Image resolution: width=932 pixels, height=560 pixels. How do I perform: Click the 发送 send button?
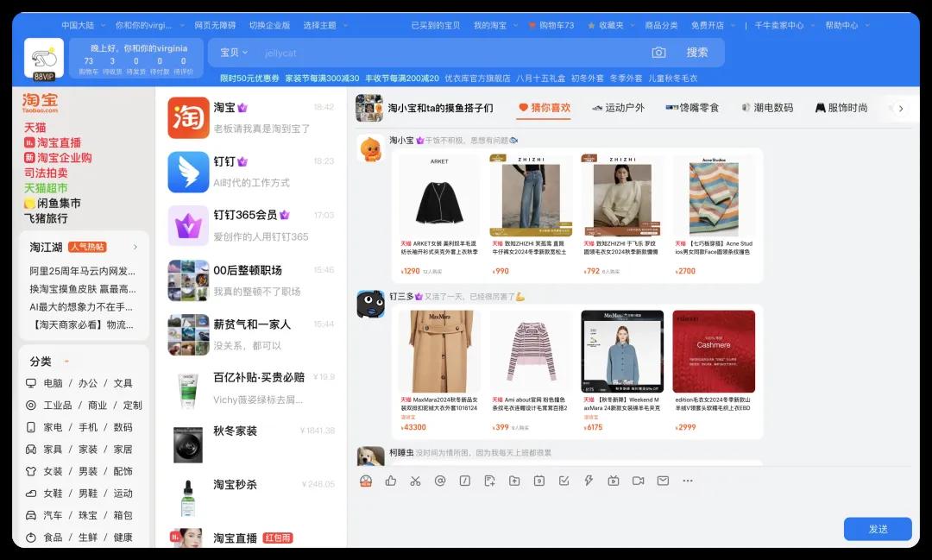[x=878, y=529]
